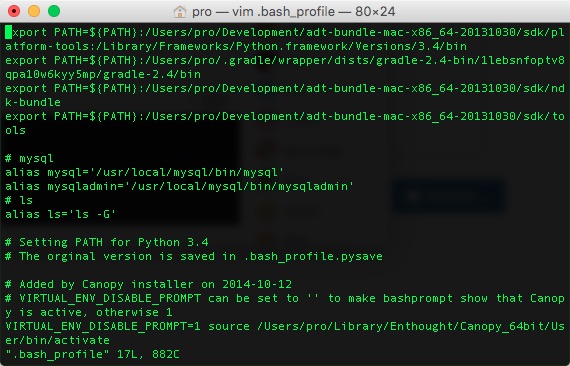Screen dimensions: 570x366
Task: Click the vim status line '".bash_profile" 17L, 882C'
Action: point(92,354)
